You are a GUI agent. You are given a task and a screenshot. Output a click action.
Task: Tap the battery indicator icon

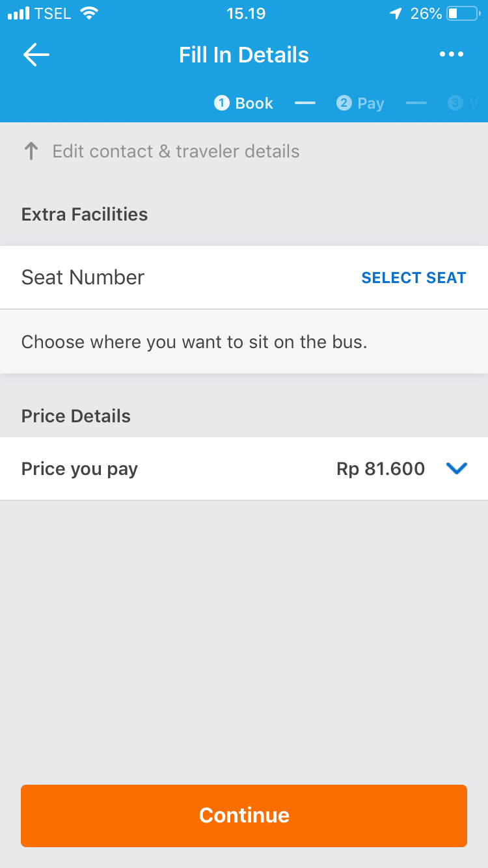463,13
